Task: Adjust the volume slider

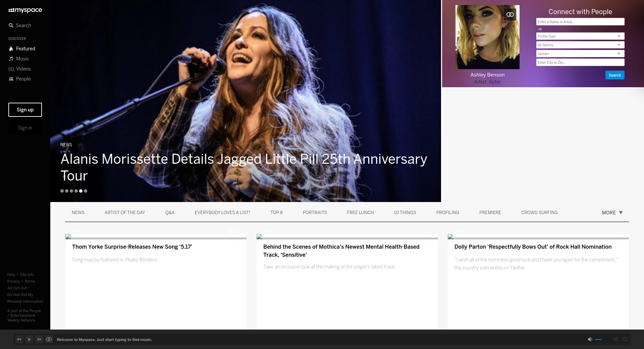Action: coord(601,340)
